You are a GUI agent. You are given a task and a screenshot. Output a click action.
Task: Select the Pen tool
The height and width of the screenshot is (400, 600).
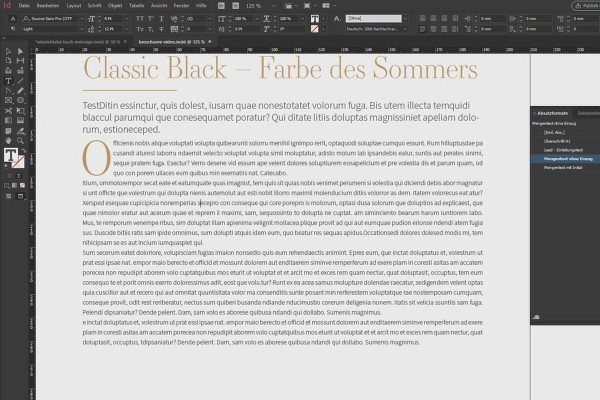coord(8,91)
